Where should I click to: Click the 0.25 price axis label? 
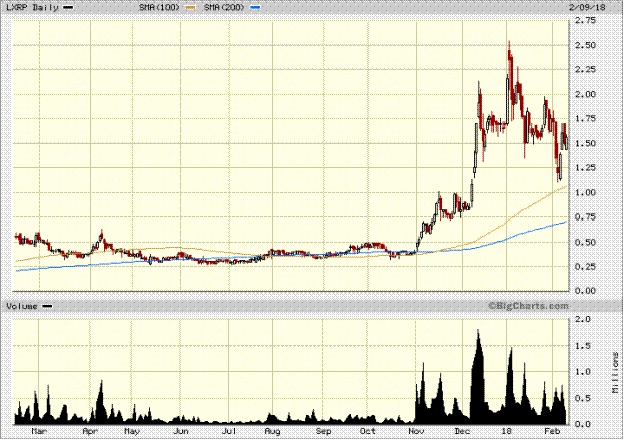(585, 266)
